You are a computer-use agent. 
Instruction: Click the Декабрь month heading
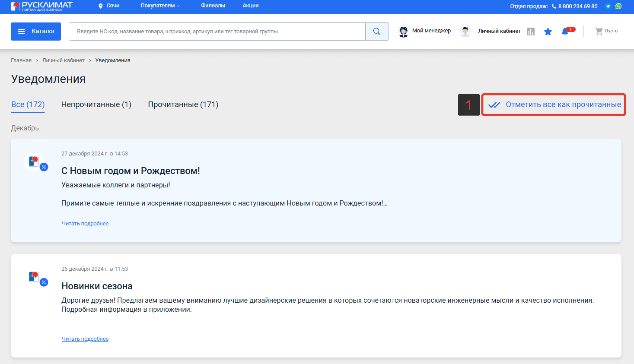click(x=25, y=128)
